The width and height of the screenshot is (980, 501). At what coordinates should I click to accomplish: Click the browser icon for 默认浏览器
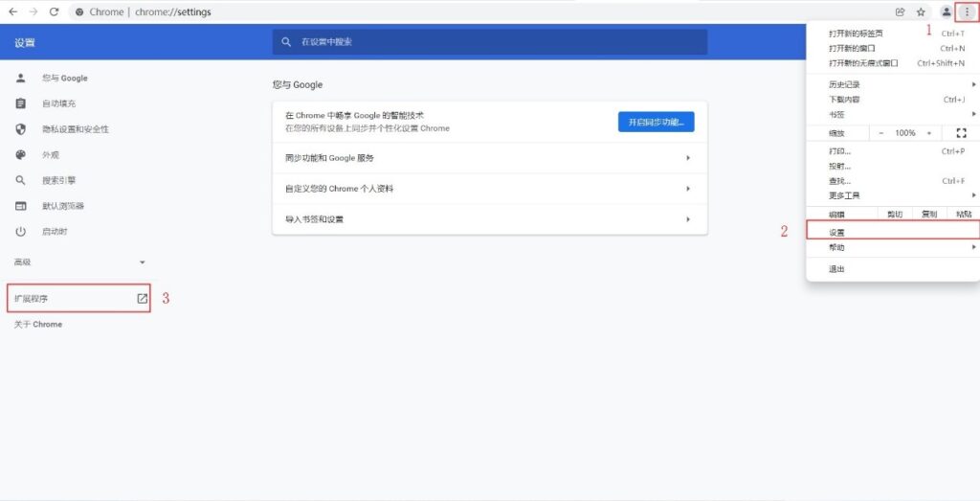[x=21, y=206]
